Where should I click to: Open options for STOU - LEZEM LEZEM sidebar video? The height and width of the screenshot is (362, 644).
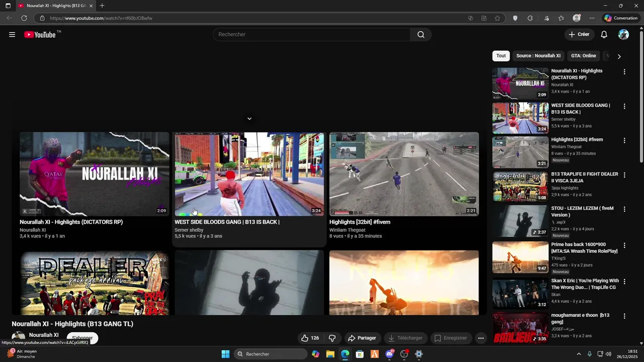click(x=624, y=209)
